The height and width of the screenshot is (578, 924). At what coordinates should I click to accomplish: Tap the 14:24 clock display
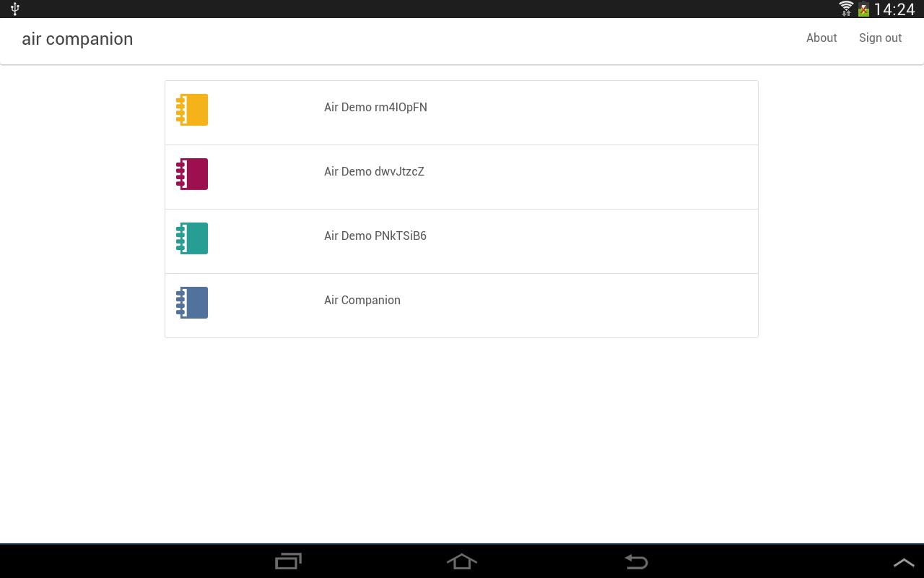[894, 9]
